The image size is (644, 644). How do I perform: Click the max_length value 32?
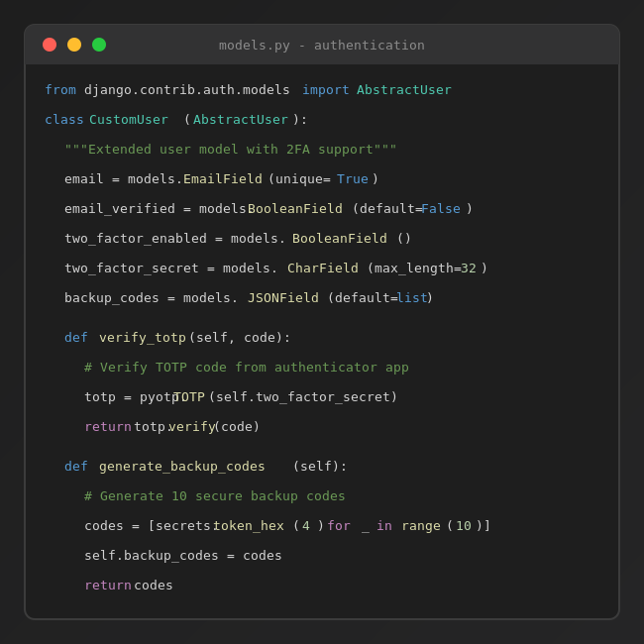469,268
